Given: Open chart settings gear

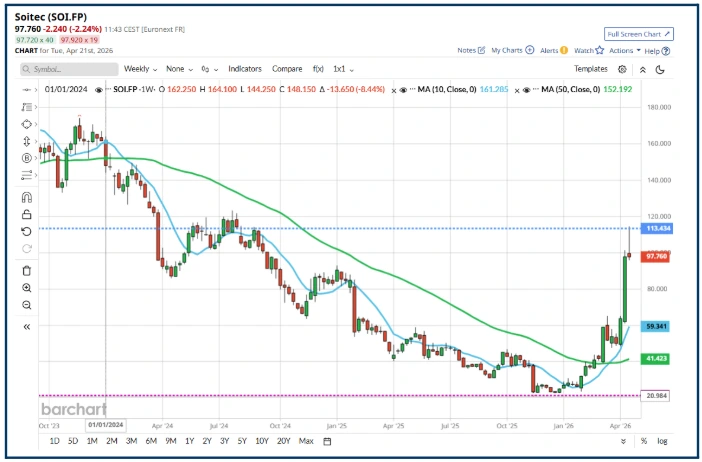Looking at the screenshot, I should [x=622, y=69].
